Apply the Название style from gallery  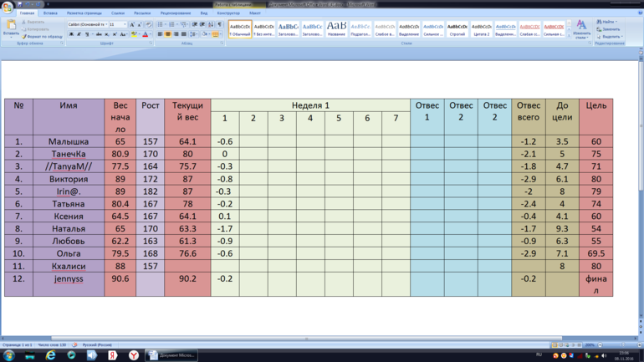[336, 29]
